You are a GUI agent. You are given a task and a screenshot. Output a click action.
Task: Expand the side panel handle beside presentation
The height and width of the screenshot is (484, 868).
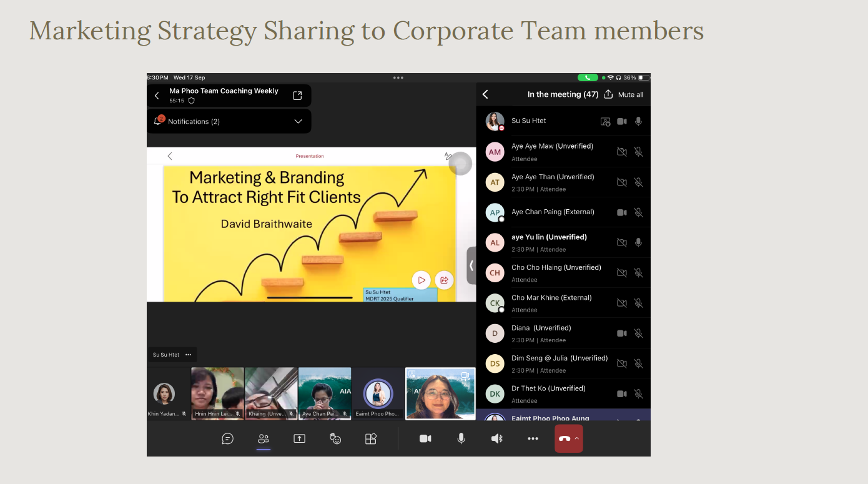click(471, 265)
